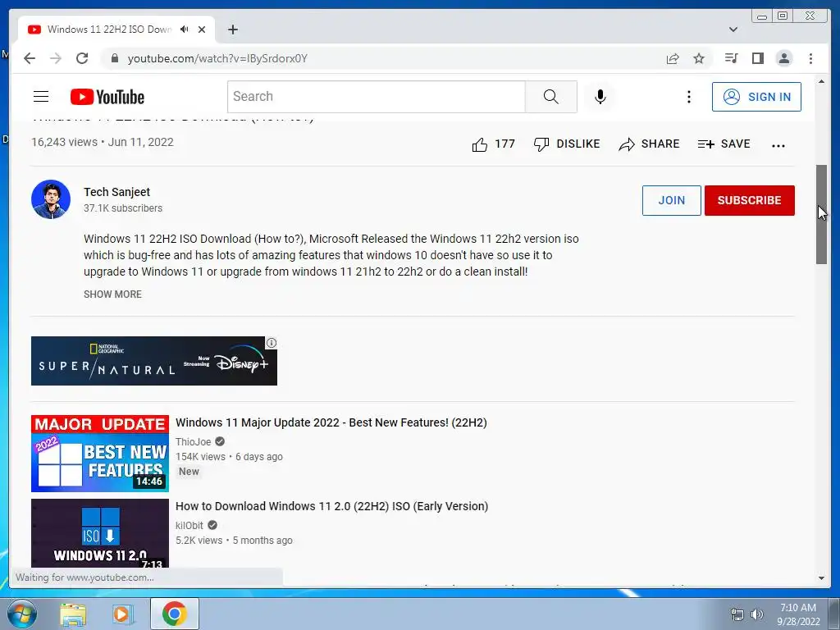Open the YouTube hamburger guide menu

pyautogui.click(x=41, y=97)
